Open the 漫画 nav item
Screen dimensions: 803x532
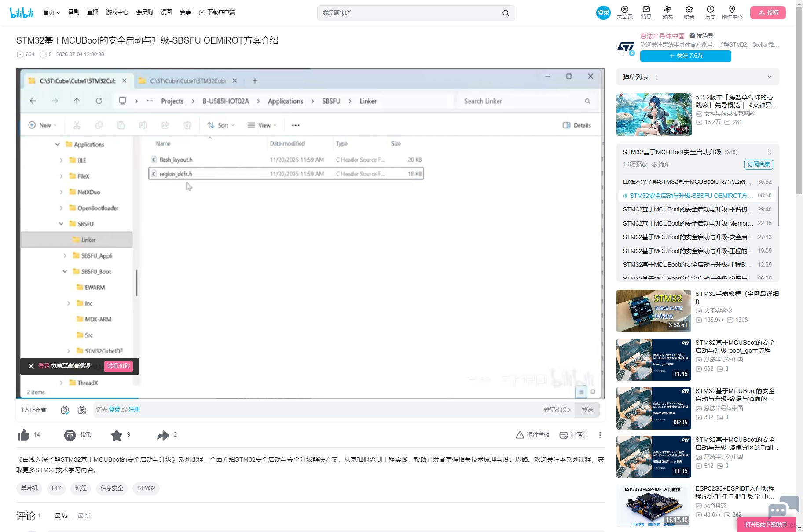point(166,12)
